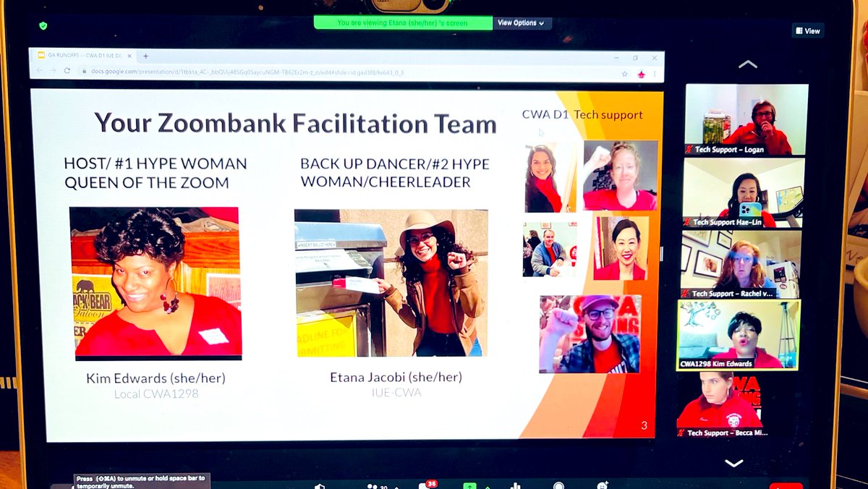The width and height of the screenshot is (868, 489).
Task: Click the green Share Screen toolbar icon
Action: click(470, 485)
